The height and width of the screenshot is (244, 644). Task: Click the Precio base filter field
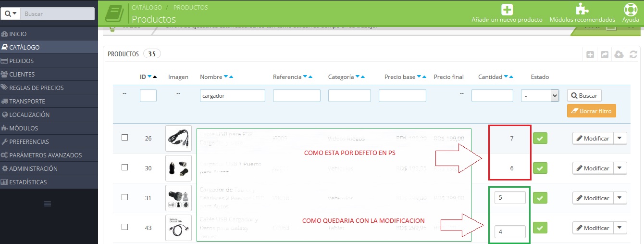click(x=402, y=96)
